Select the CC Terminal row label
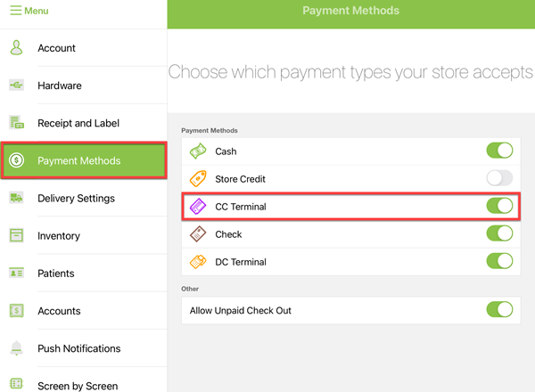 click(x=241, y=207)
